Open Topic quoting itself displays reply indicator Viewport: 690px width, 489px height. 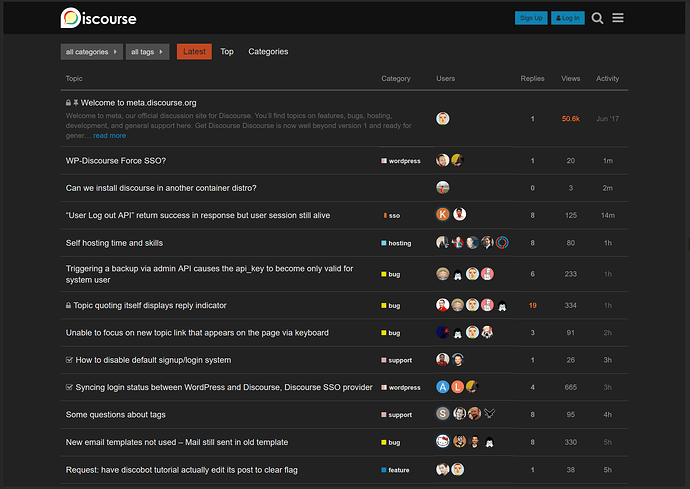coord(150,305)
